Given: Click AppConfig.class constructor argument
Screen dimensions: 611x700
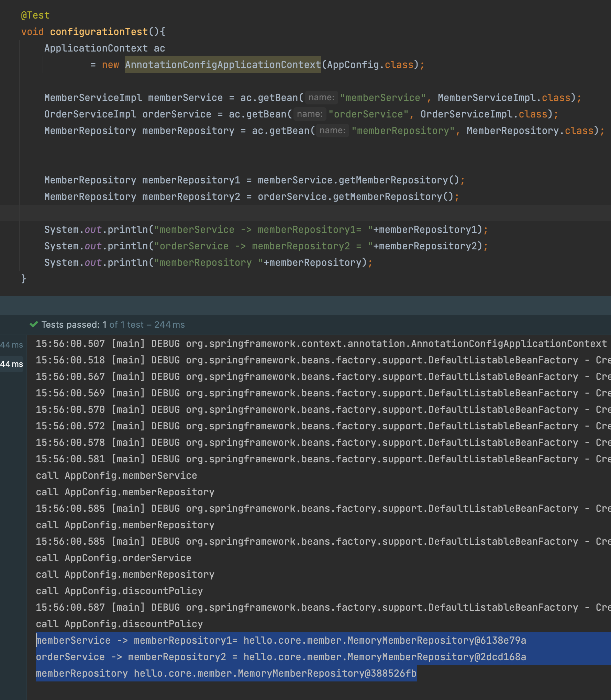Looking at the screenshot, I should (370, 65).
